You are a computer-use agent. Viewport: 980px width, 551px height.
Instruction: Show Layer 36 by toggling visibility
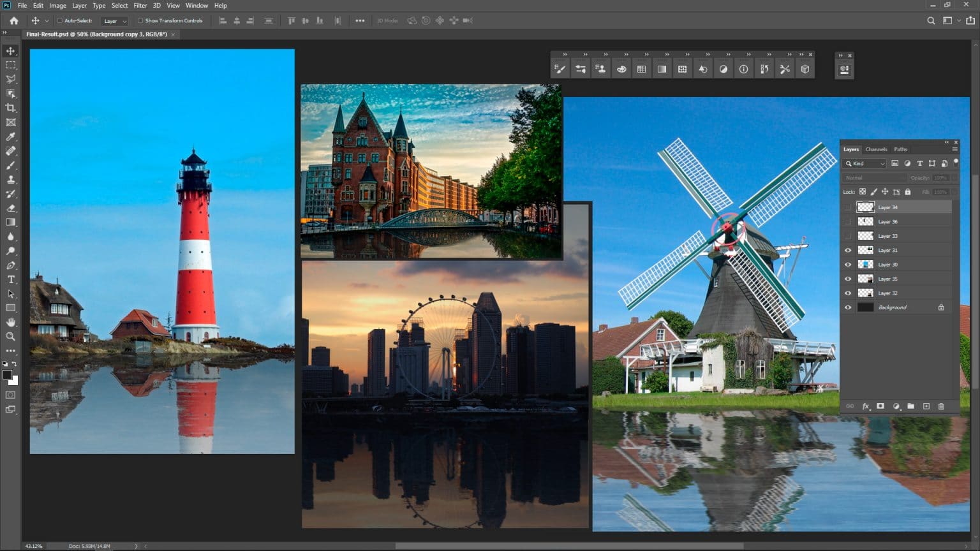[x=848, y=221]
